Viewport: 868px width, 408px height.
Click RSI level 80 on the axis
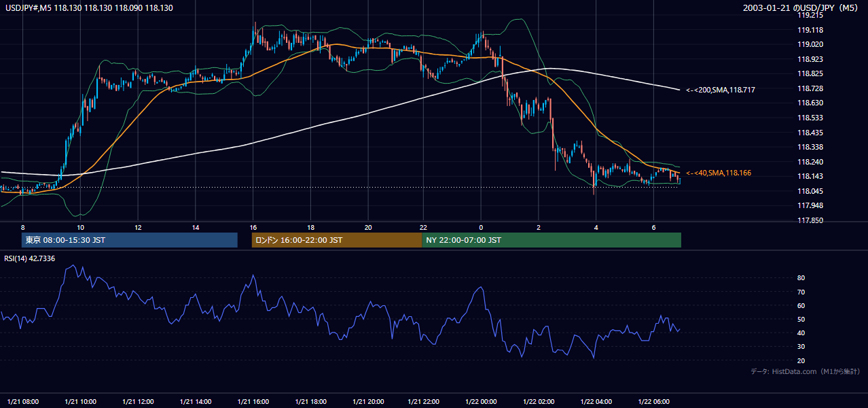tap(801, 278)
